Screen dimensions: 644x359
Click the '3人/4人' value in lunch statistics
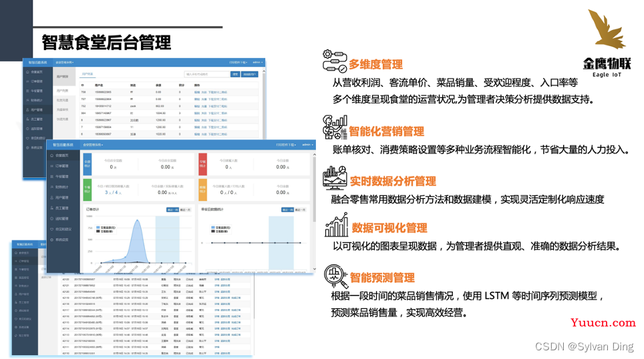[x=113, y=192]
